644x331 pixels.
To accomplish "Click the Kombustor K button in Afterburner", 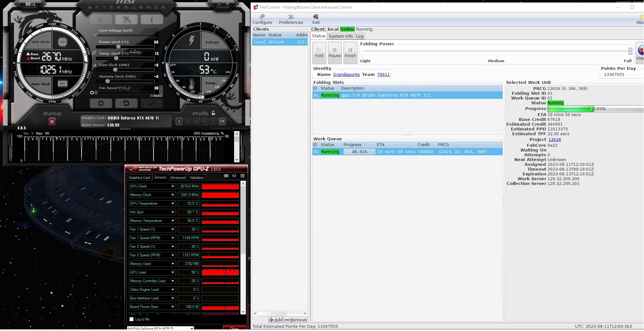I will click(101, 19).
